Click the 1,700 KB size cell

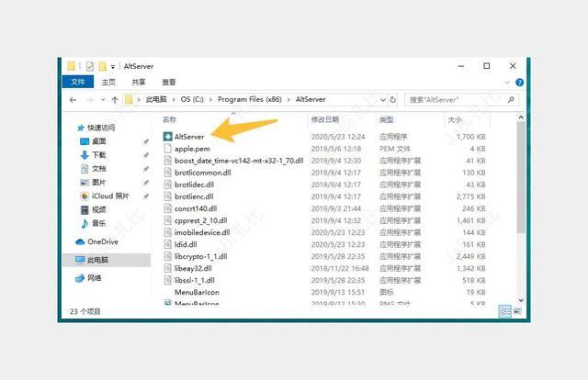click(470, 137)
